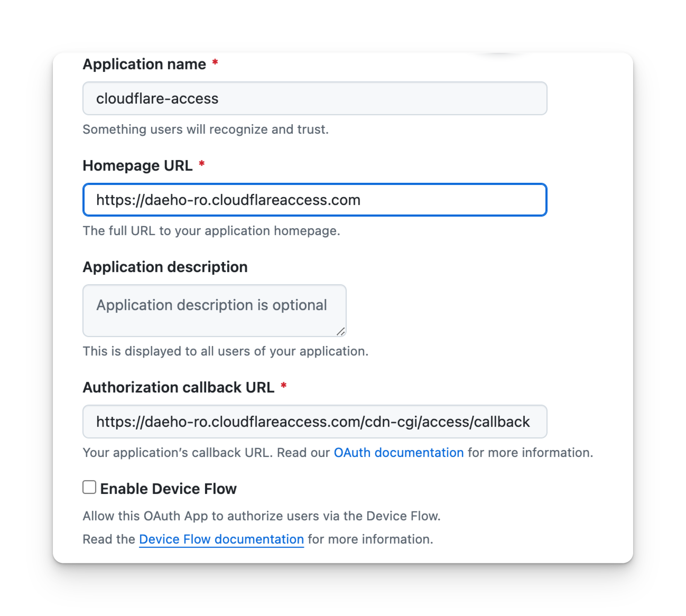Click the required asterisk next to Homepage URL
The height and width of the screenshot is (616, 686).
(x=202, y=164)
